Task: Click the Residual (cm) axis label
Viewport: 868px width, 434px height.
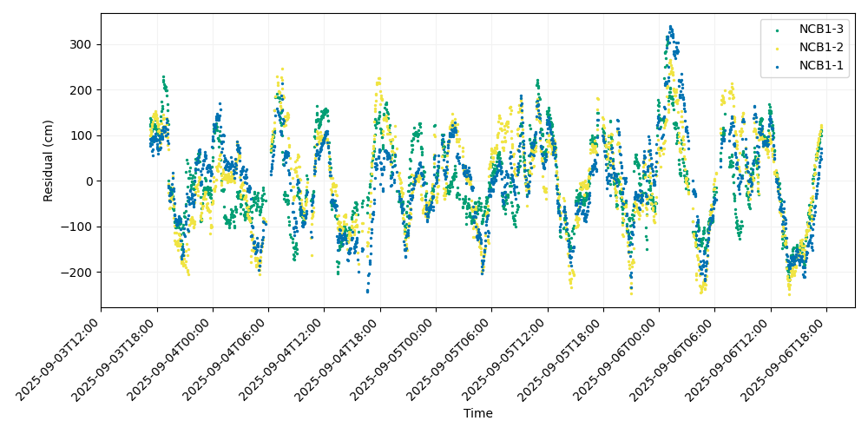Action: pos(49,161)
